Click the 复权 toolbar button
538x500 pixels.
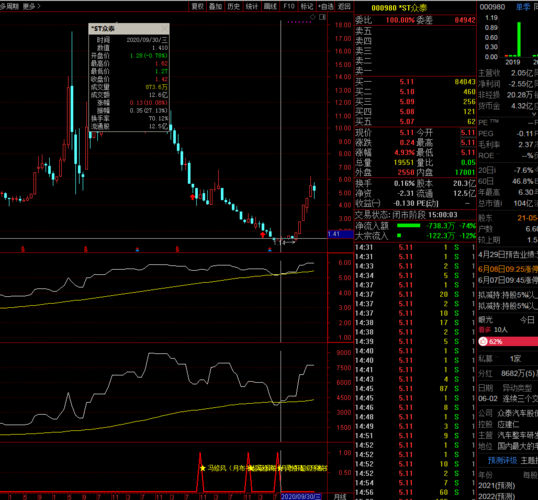198,6
